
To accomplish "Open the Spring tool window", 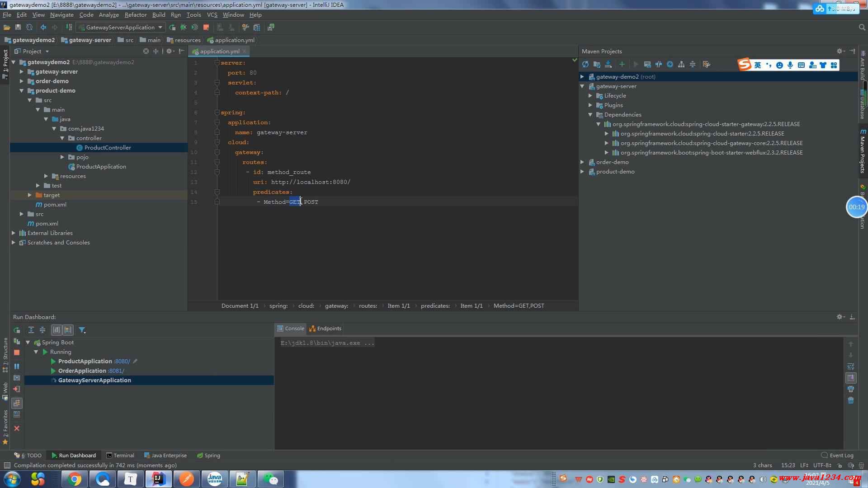I will pyautogui.click(x=208, y=455).
